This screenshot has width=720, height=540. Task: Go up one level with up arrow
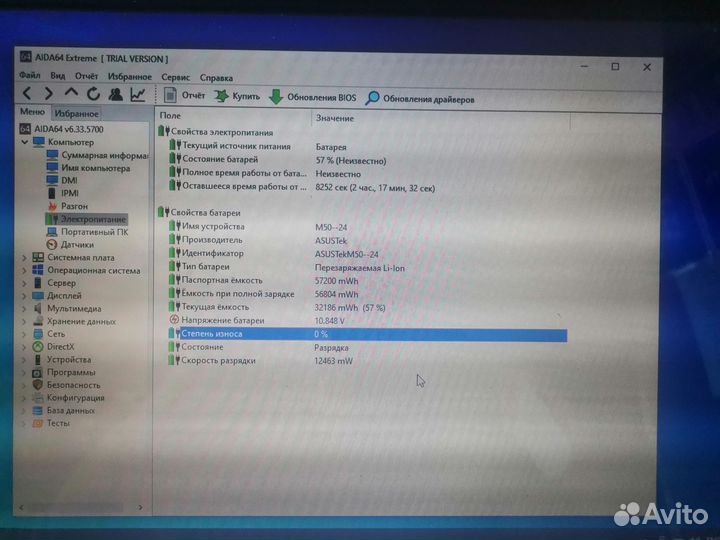(71, 93)
